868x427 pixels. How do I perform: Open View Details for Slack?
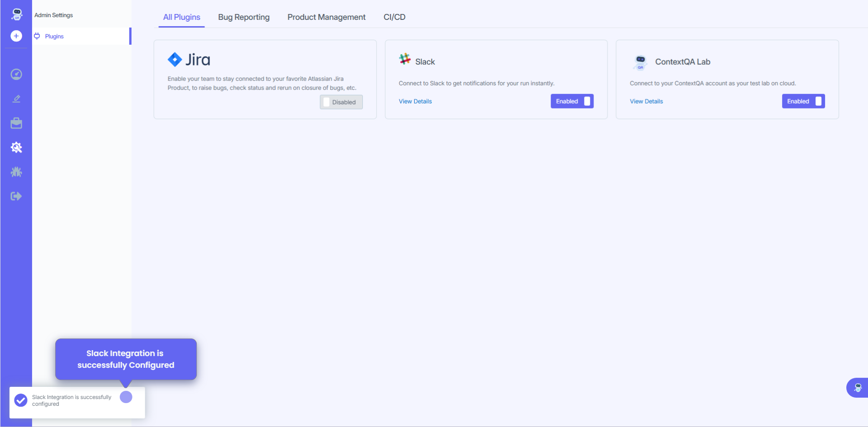tap(415, 102)
